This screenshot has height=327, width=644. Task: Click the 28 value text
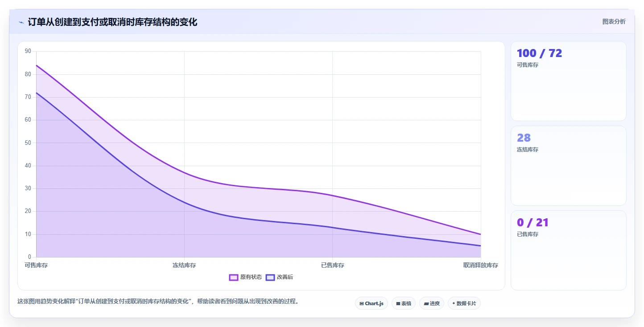tap(524, 138)
